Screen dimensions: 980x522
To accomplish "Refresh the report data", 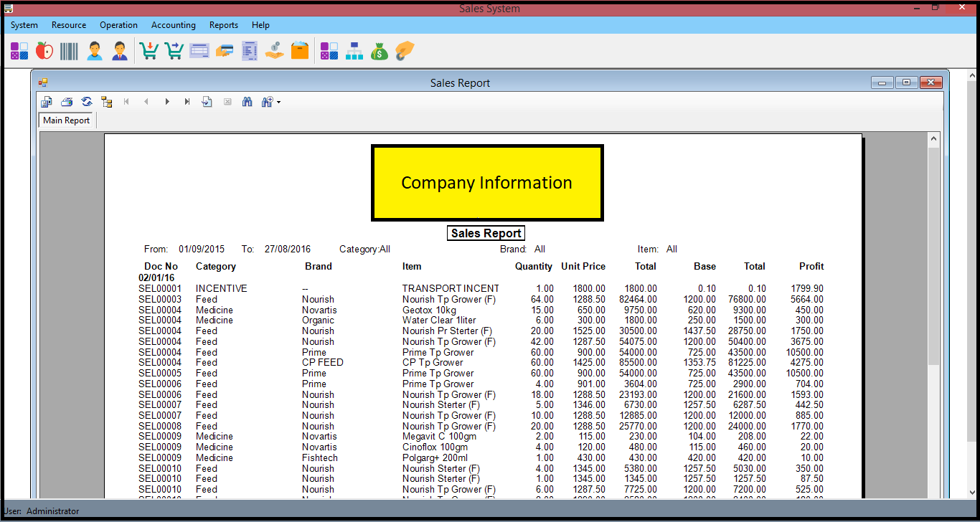I will point(87,102).
